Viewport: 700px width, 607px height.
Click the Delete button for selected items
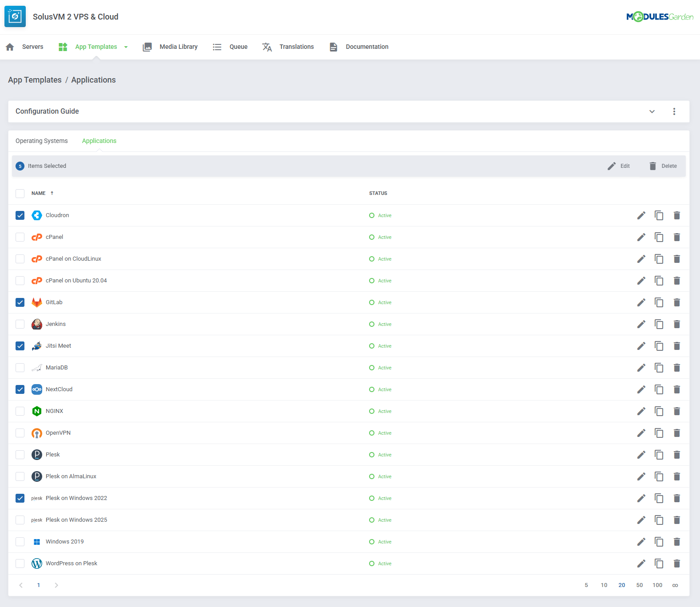663,166
